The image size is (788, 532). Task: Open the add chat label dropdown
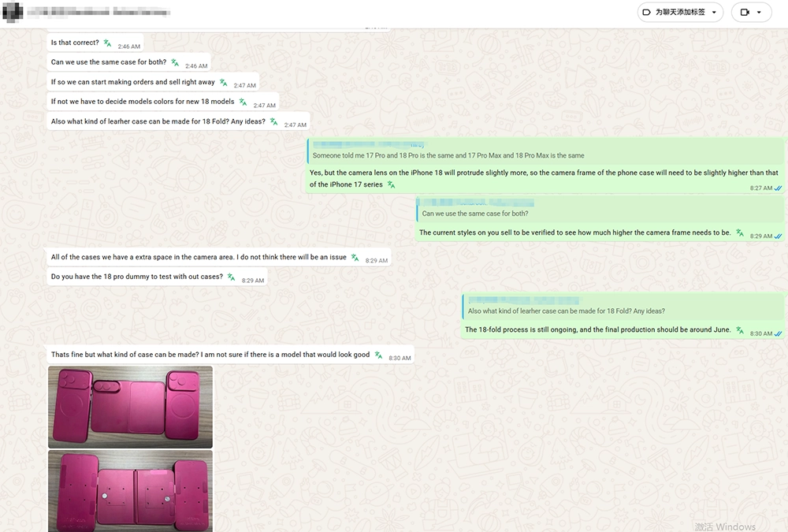pos(680,12)
